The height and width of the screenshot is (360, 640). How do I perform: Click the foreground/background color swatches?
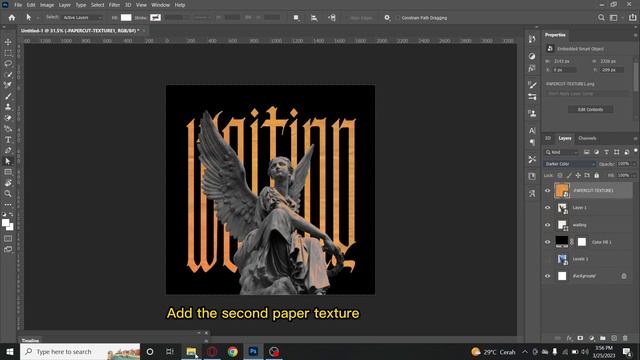coord(7,224)
